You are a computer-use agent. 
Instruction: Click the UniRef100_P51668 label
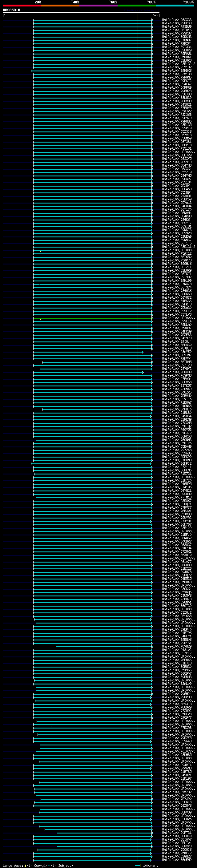click(x=177, y=616)
